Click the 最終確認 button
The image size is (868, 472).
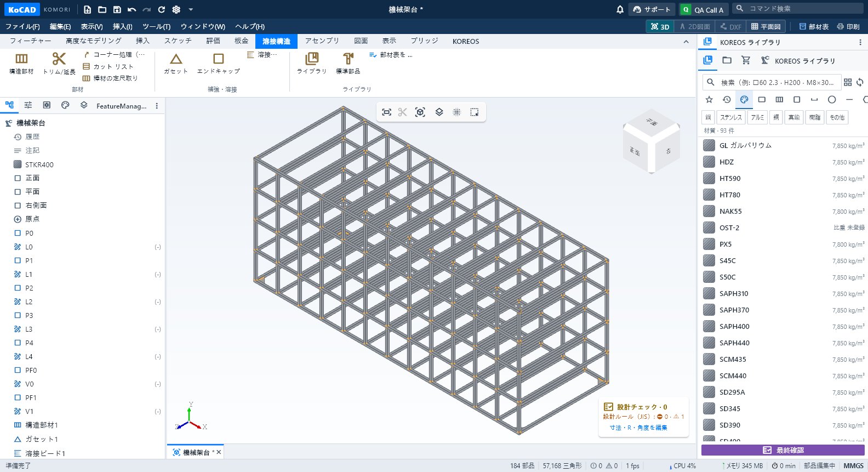pyautogui.click(x=783, y=450)
